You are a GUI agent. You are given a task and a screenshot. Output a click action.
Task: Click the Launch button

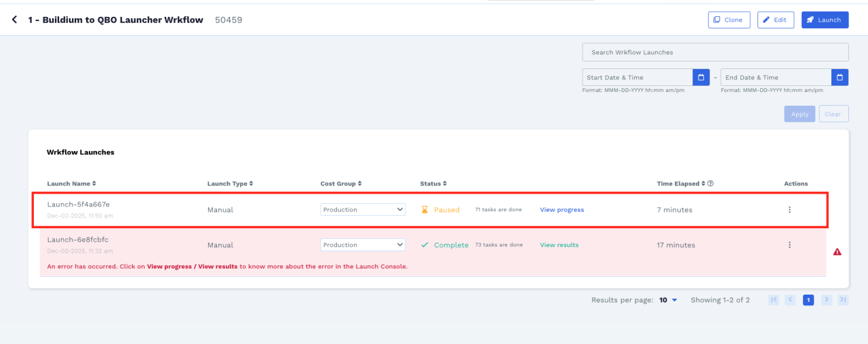tap(825, 20)
